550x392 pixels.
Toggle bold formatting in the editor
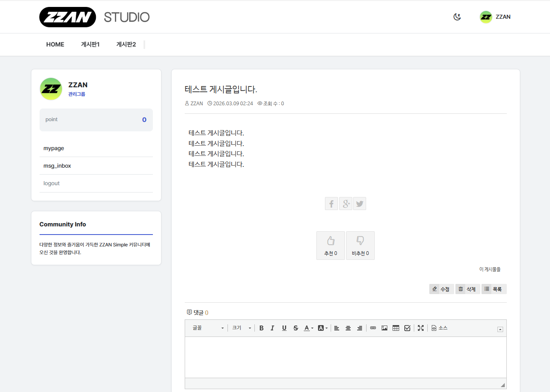(261, 328)
